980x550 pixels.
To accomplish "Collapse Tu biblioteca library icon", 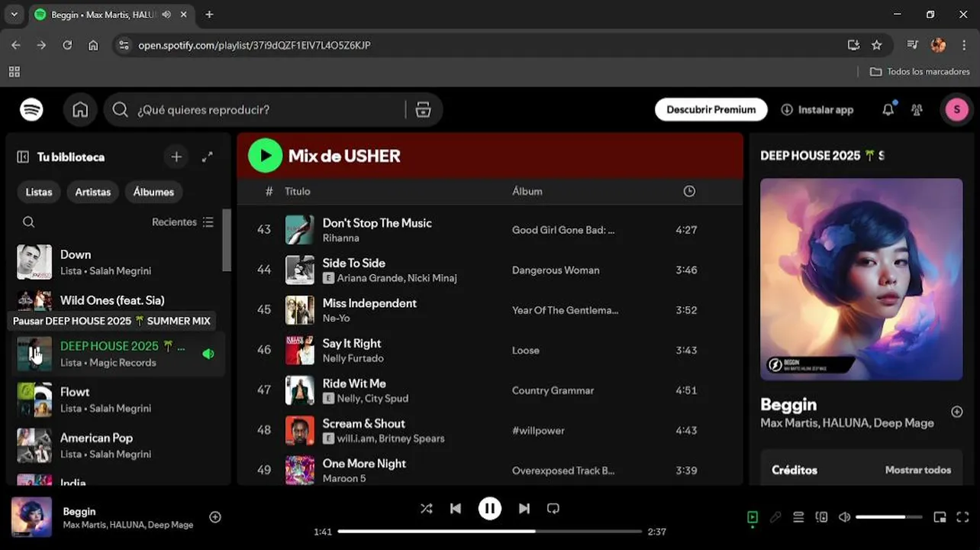I will point(23,157).
